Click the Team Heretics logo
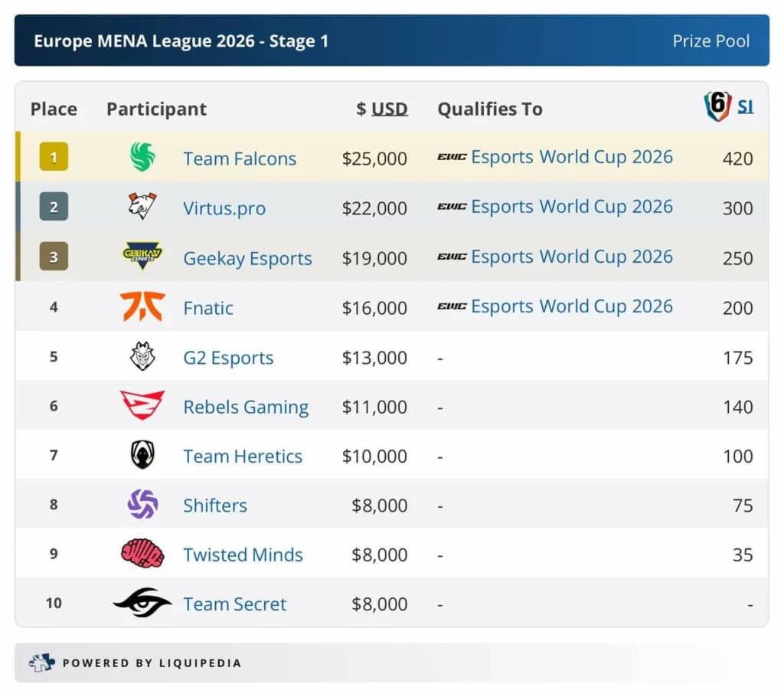Screen dimensions: 784x697 142,454
